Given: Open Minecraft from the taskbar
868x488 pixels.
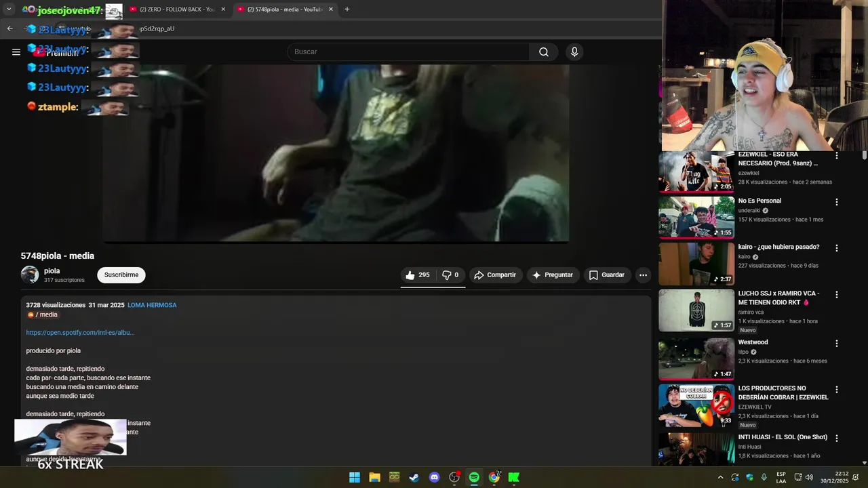Looking at the screenshot, I should click(x=394, y=477).
